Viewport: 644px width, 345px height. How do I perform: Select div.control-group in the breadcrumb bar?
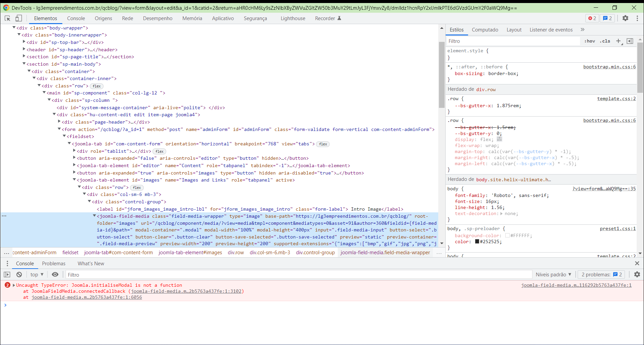coord(315,253)
